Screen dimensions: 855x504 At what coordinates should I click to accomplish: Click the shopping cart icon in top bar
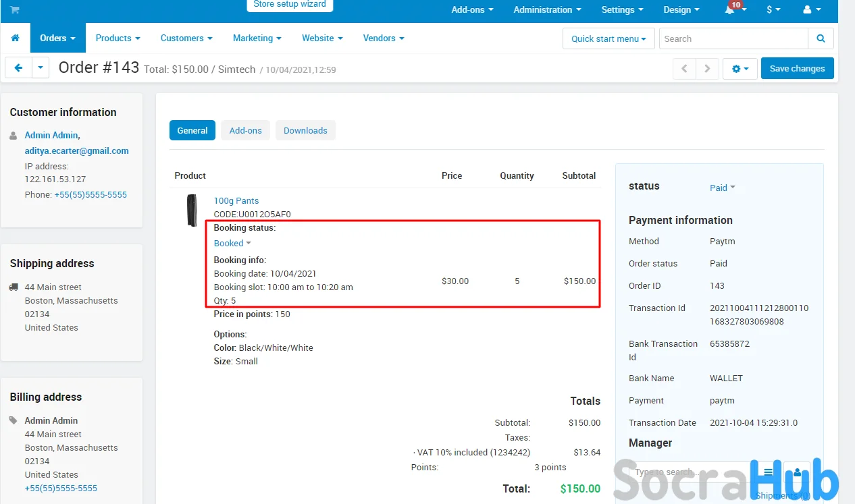tap(14, 10)
